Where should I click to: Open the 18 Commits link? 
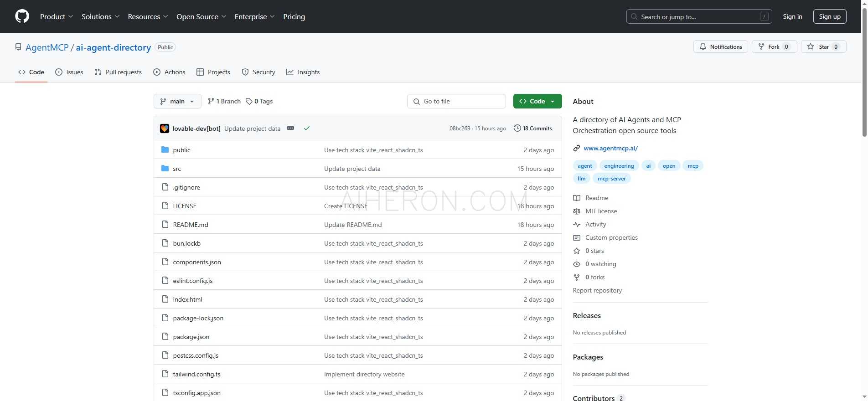coord(533,129)
